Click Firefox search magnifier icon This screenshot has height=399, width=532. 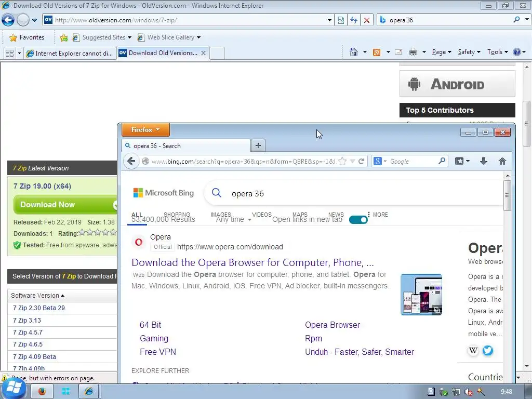coord(442,161)
